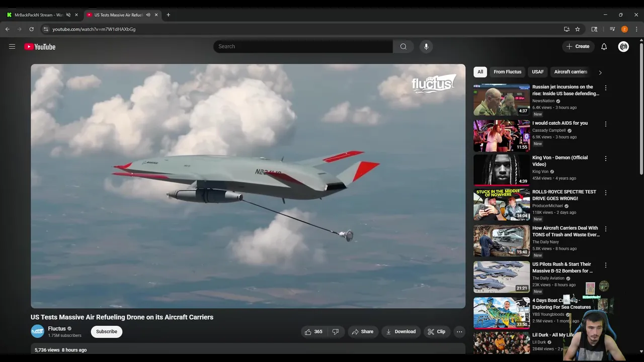Screen dimensions: 644x362
Task: Open the Create button
Action: click(578, 46)
